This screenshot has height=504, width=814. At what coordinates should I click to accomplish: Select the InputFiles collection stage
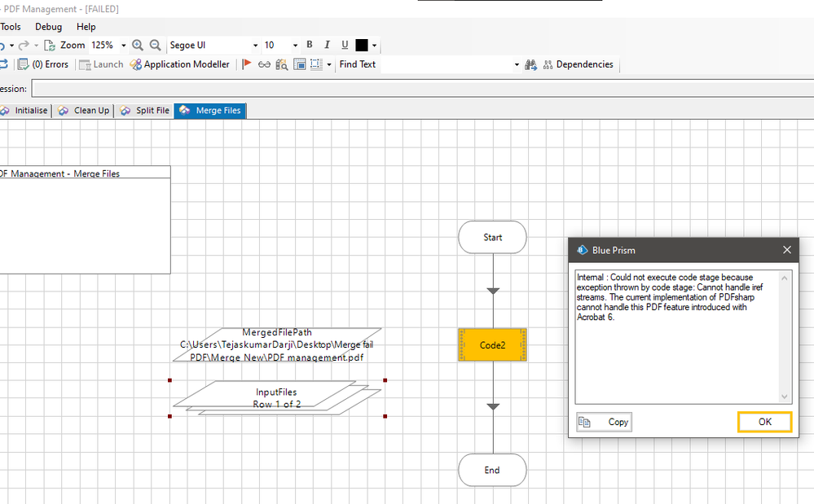pos(277,398)
